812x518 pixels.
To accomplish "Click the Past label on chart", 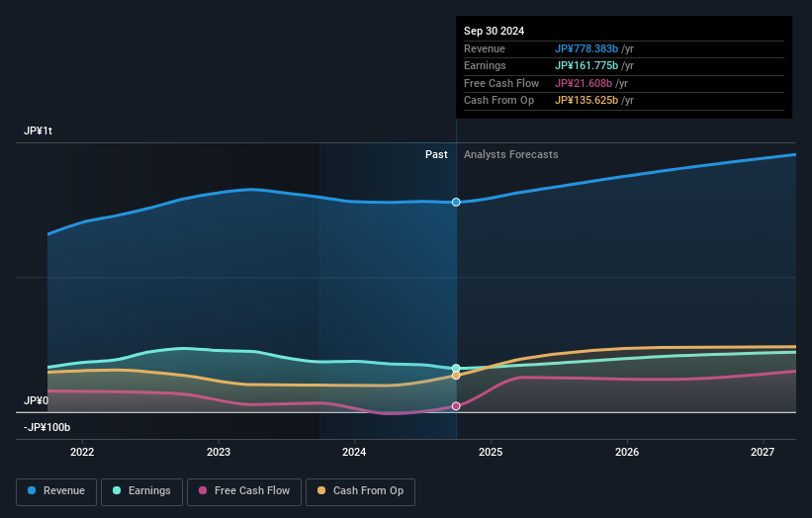I will pos(436,155).
